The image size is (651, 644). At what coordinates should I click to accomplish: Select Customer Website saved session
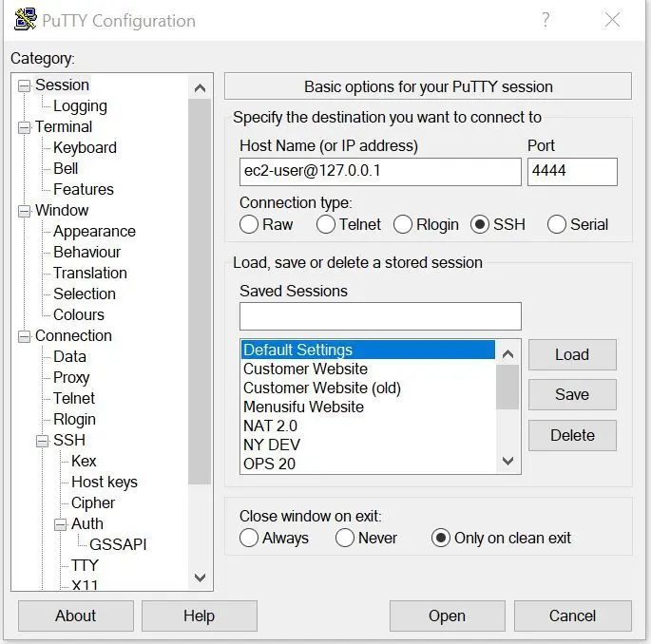[368, 369]
